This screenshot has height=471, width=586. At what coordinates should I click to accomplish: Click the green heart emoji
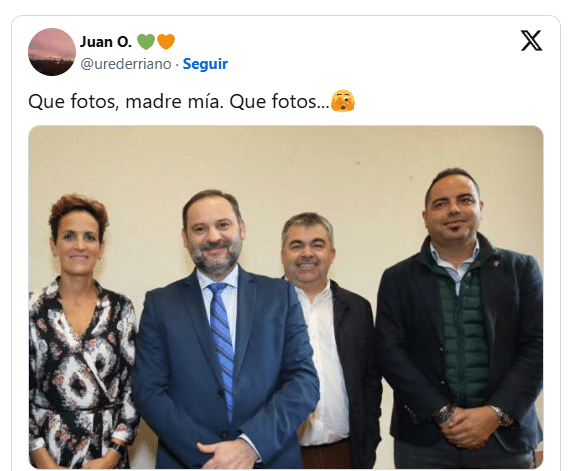(146, 41)
